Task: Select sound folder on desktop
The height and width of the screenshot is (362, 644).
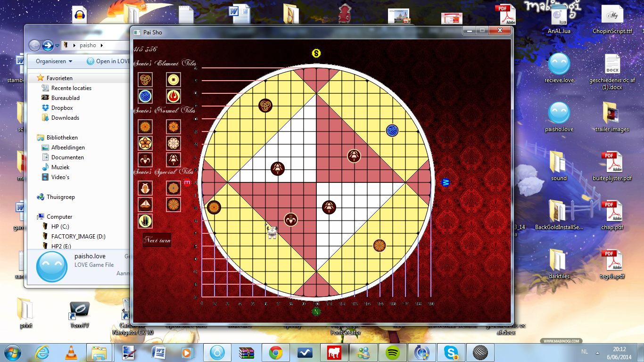Action: click(559, 166)
